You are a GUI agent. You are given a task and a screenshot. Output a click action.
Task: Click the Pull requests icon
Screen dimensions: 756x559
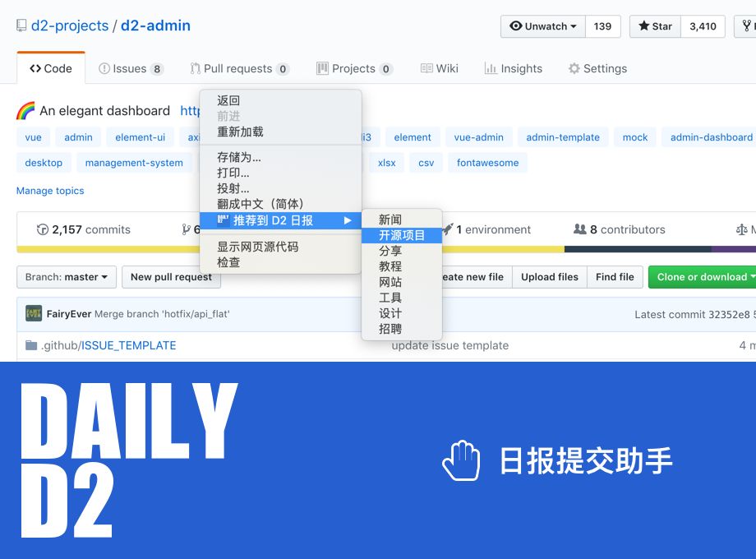(x=195, y=68)
